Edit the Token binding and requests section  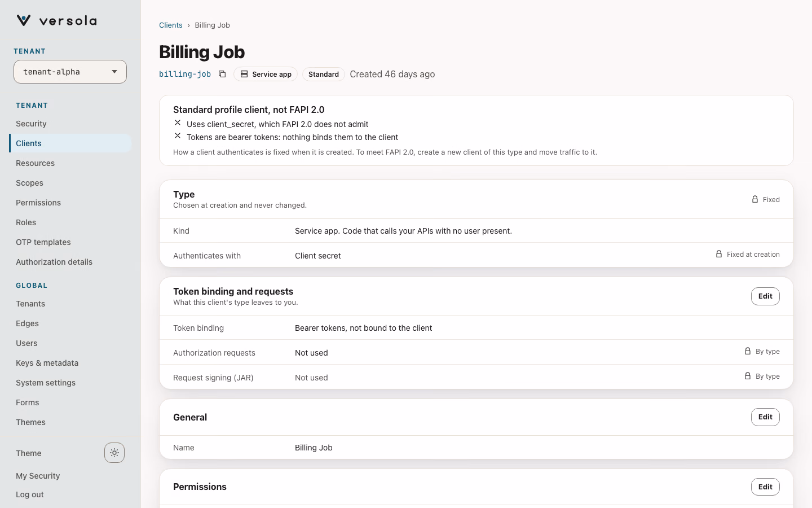(x=765, y=296)
